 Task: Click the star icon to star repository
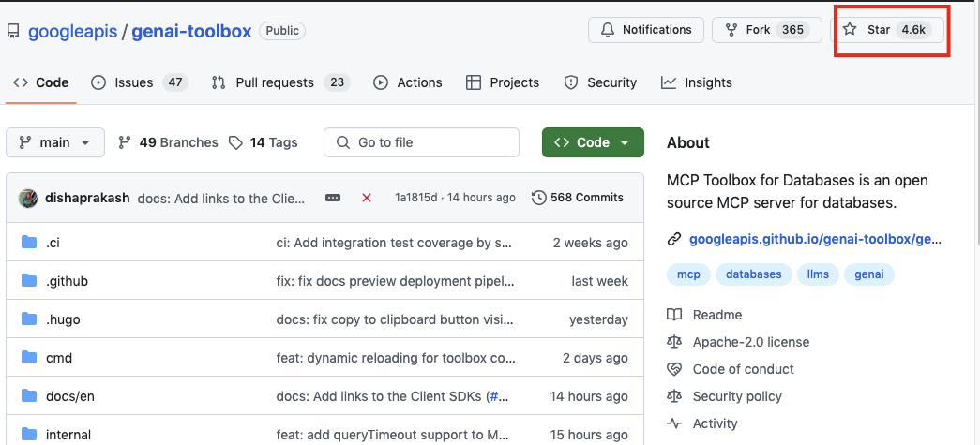(x=850, y=29)
